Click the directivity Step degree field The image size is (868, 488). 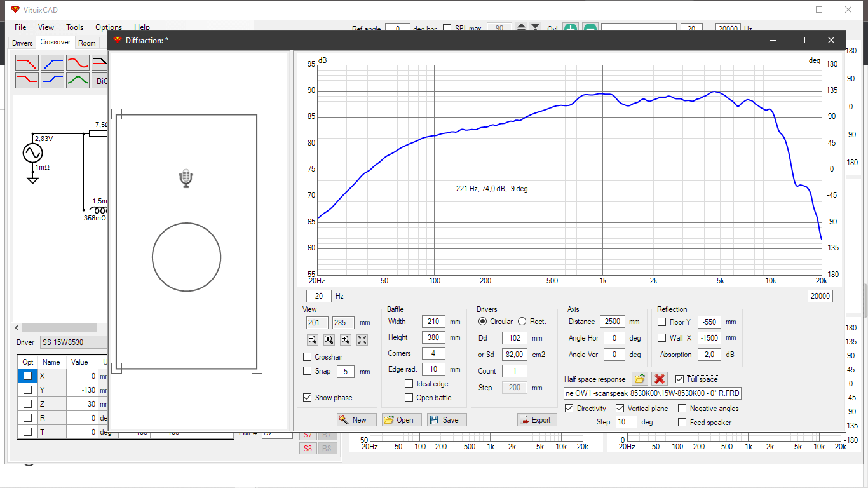coord(626,422)
